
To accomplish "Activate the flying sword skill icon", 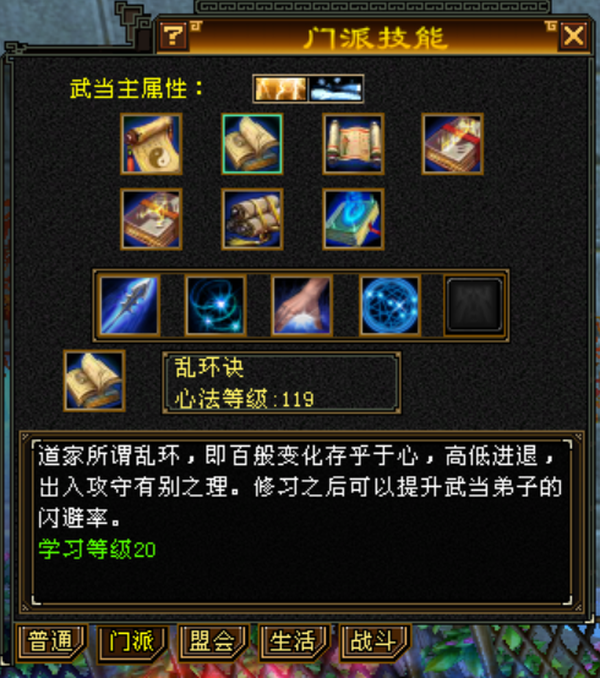I will 129,305.
